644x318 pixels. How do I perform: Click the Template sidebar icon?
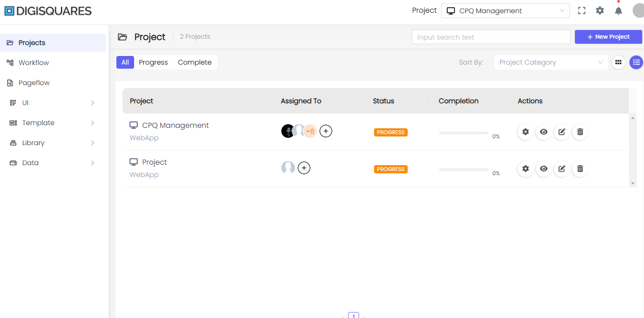point(13,123)
